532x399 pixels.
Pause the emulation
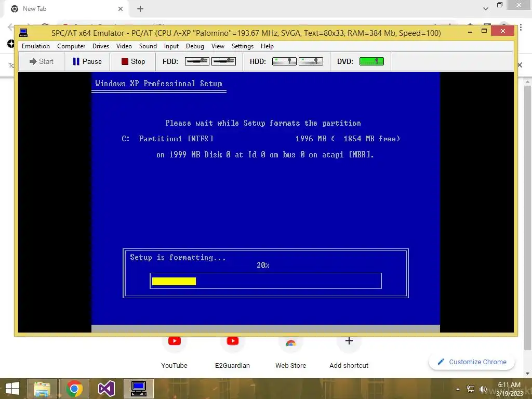coord(87,61)
